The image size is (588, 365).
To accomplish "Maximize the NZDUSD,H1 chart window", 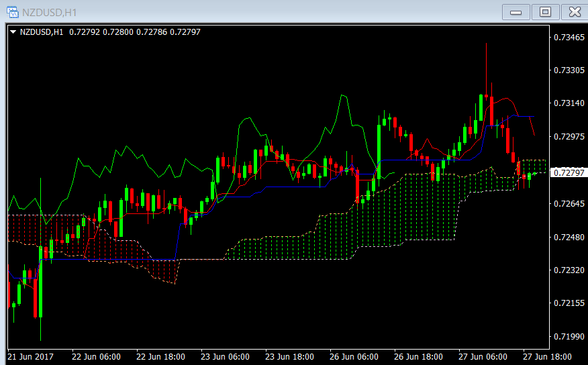I will (x=545, y=11).
